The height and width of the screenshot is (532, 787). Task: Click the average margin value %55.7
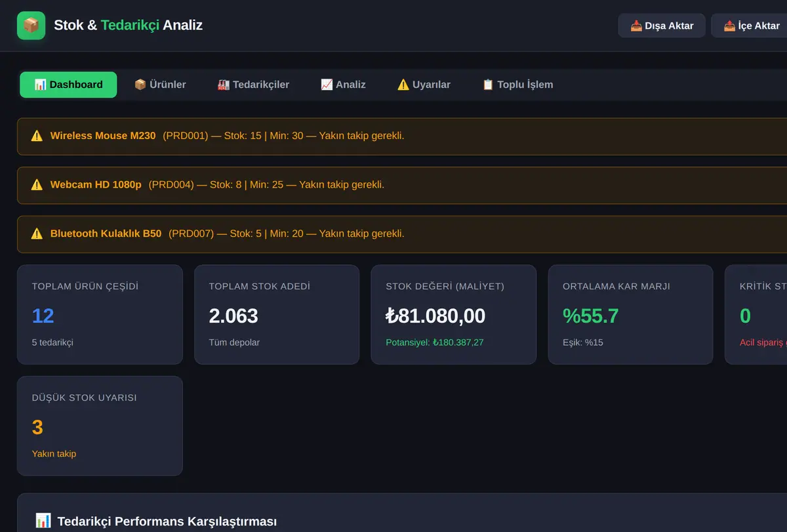click(591, 316)
